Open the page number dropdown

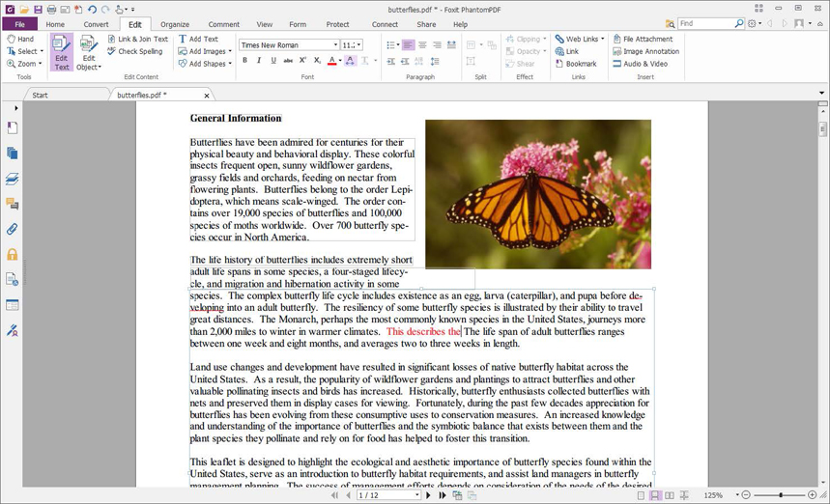click(x=417, y=495)
